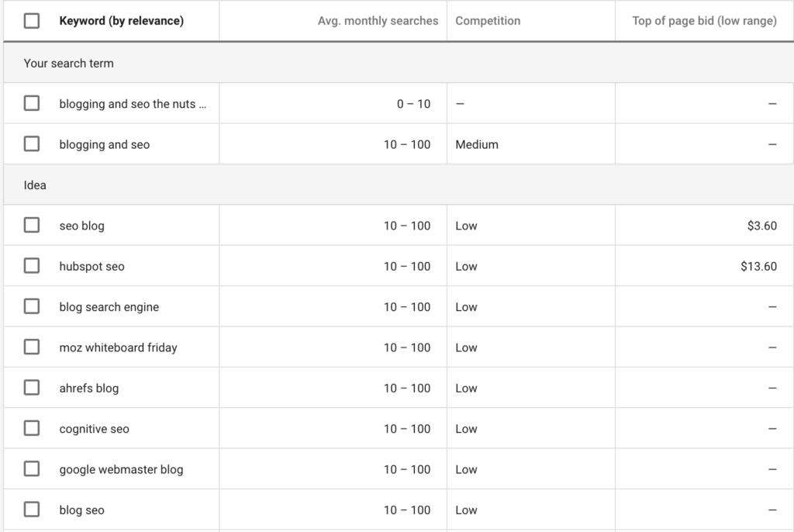
Task: Select the checkbox for 'blog search engine'
Action: (x=32, y=306)
